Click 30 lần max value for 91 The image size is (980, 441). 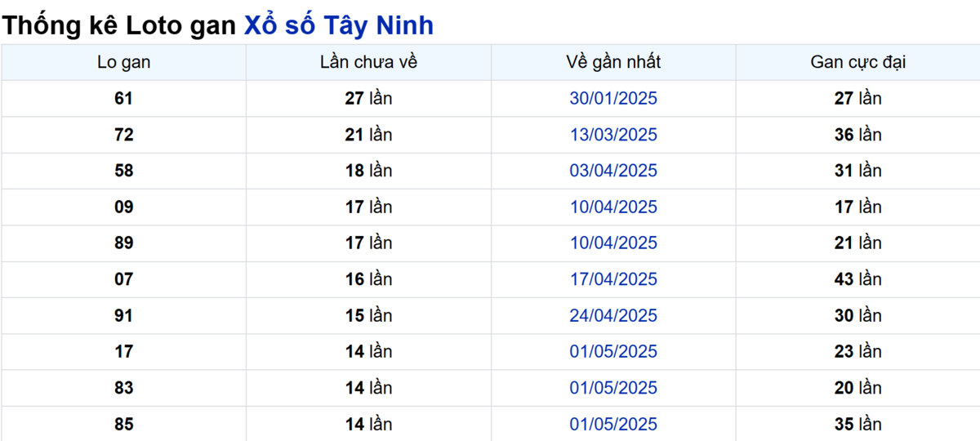tap(858, 315)
